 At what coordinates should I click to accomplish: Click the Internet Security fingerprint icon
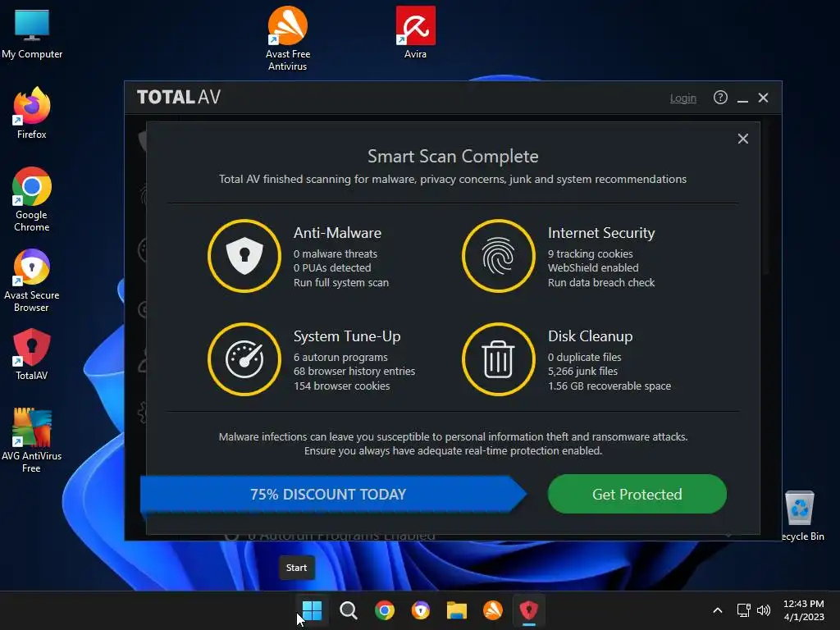(498, 256)
